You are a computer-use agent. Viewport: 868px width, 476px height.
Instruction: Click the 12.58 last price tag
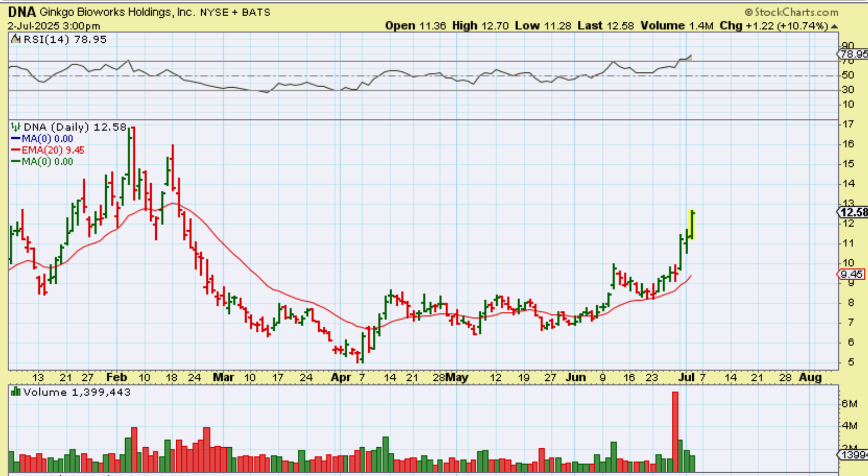tap(853, 212)
